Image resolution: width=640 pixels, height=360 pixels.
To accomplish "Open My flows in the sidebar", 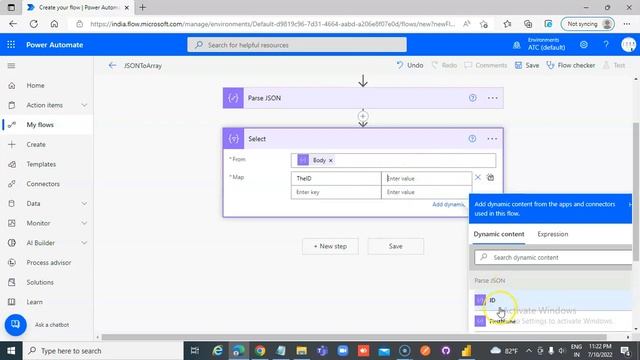I will coord(40,125).
